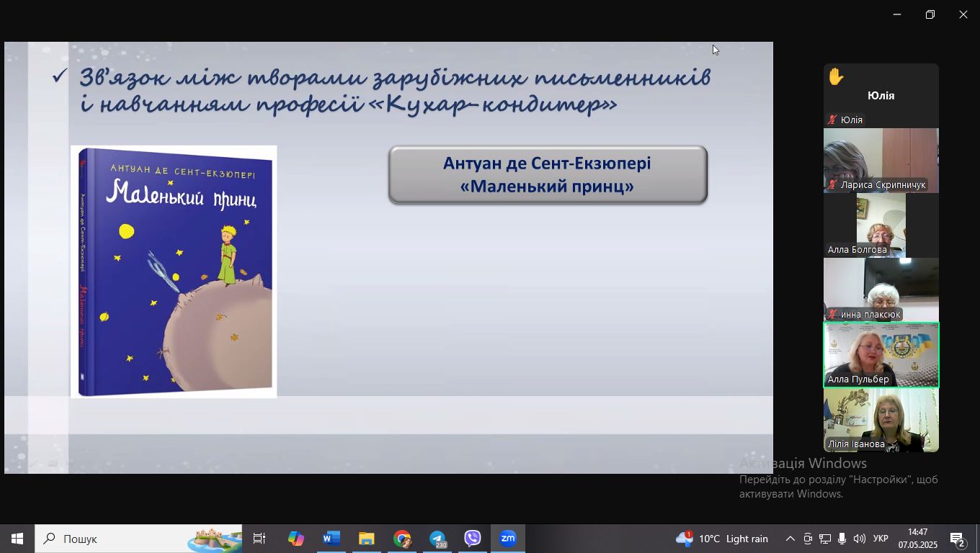Switch to Google Chrome in the taskbar
This screenshot has width=980, height=553.
(x=402, y=539)
